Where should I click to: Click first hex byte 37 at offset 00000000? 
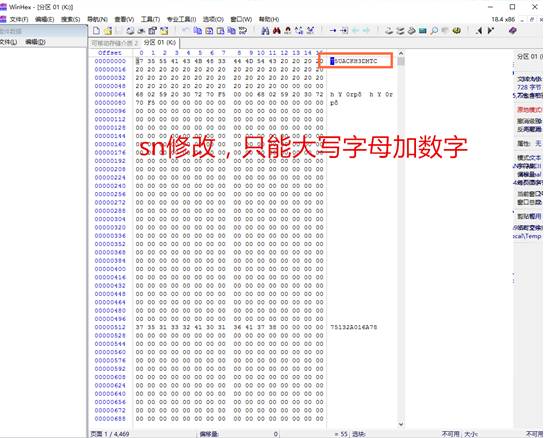(139, 61)
